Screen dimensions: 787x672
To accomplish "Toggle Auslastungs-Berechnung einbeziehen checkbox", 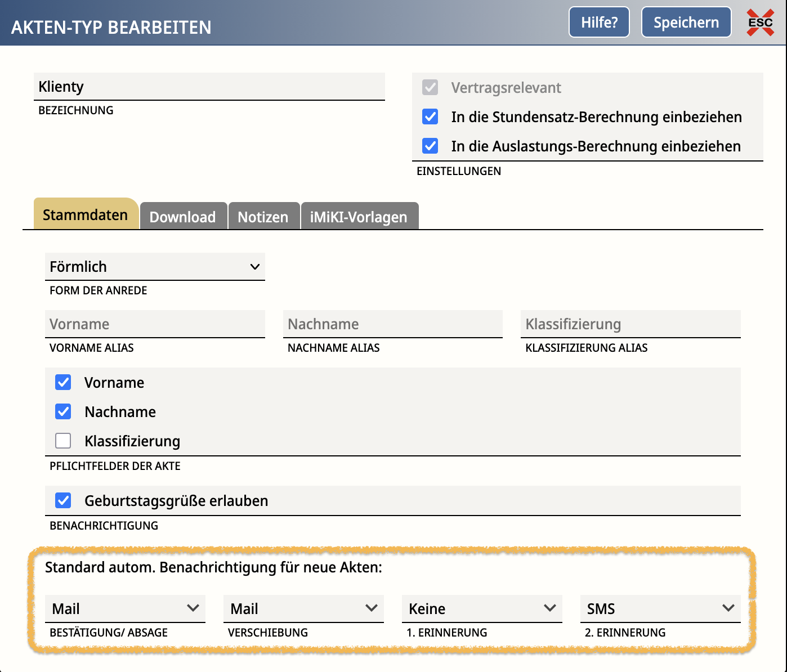I will pos(430,146).
